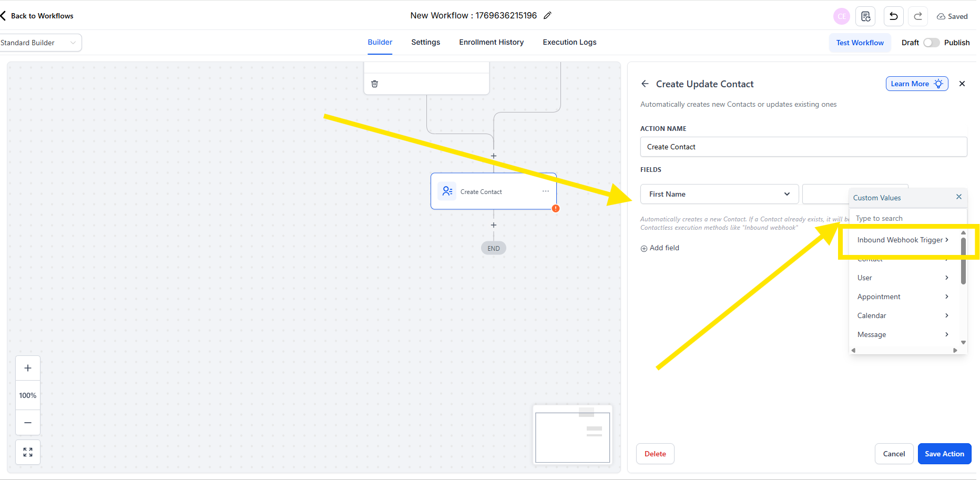The width and height of the screenshot is (980, 480).
Task: Open the Execution Logs tab
Action: tap(569, 42)
